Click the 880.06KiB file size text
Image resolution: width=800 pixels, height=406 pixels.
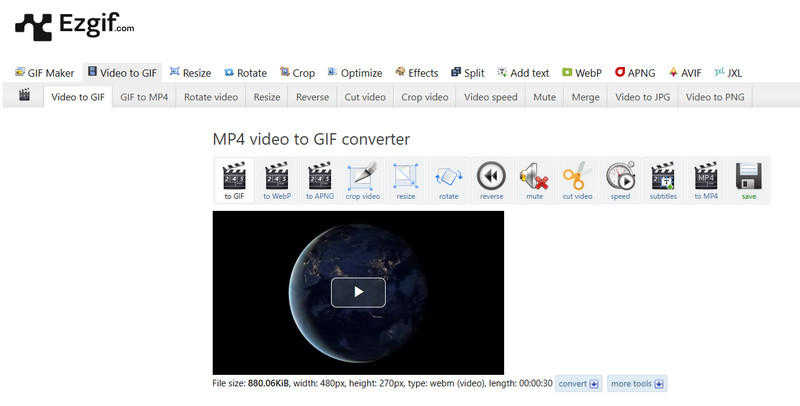click(x=268, y=383)
